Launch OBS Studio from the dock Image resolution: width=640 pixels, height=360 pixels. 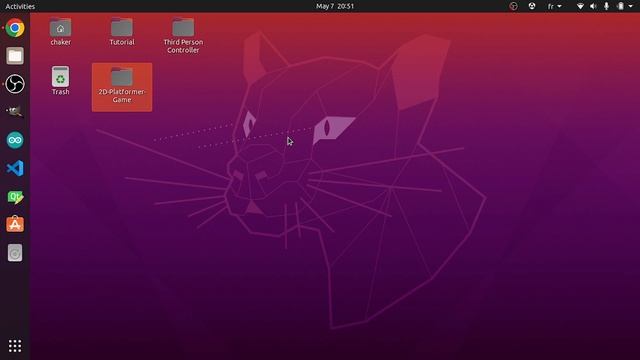tap(15, 84)
